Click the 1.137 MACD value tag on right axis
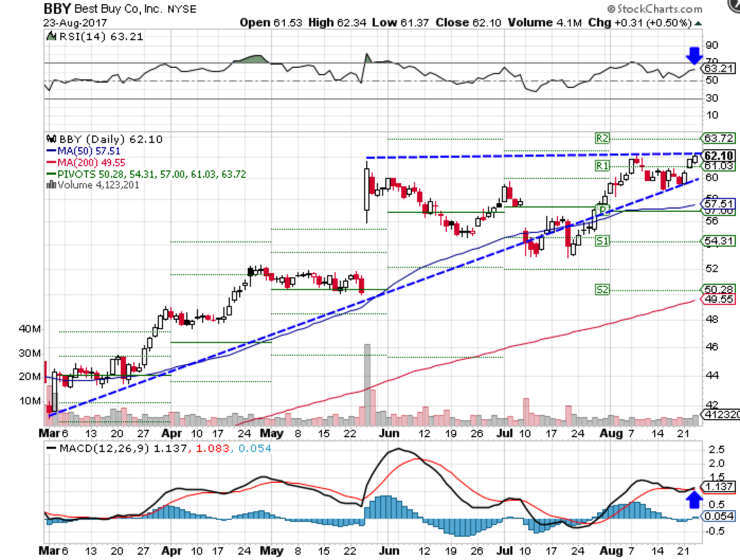Viewport: 740px width, 560px height. pos(719,486)
